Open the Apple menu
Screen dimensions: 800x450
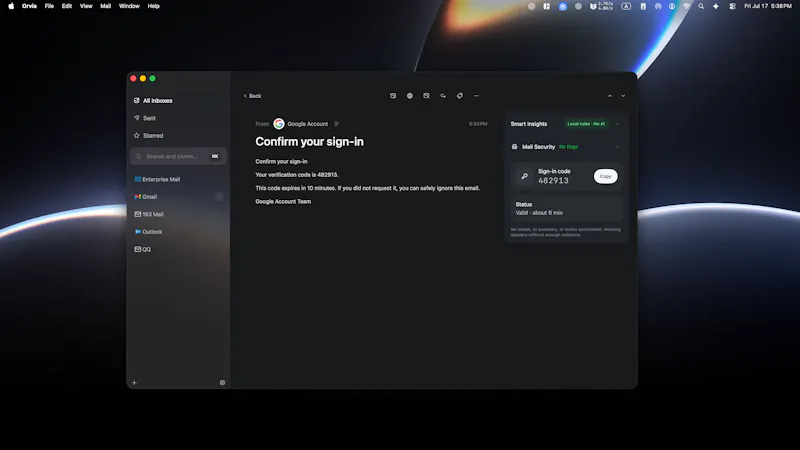click(x=11, y=6)
